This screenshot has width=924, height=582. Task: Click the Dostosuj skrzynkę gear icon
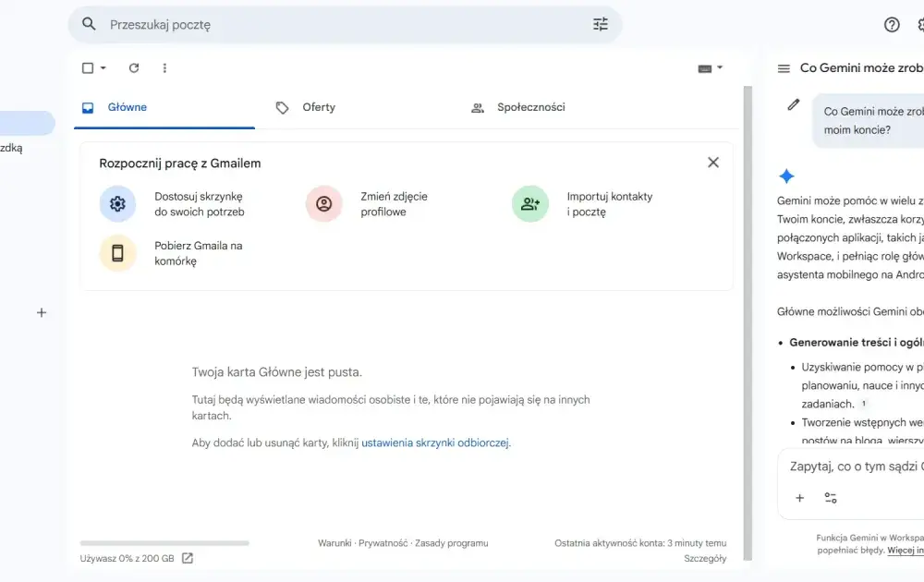[118, 204]
